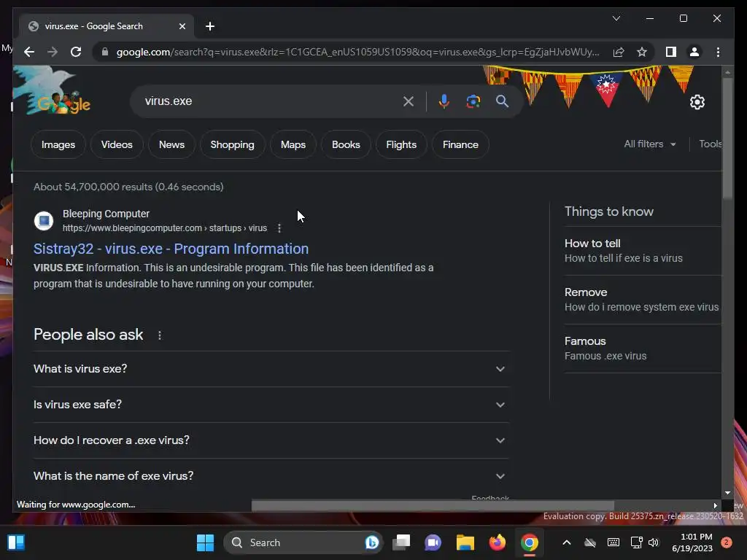Open Teams chat from taskbar
The width and height of the screenshot is (747, 560).
tap(433, 542)
